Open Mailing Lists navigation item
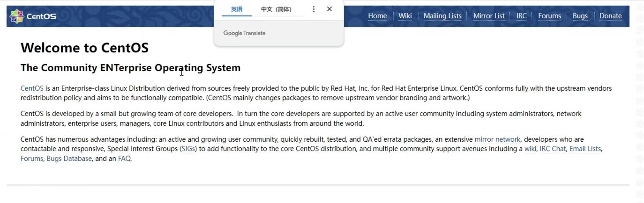 [x=442, y=16]
